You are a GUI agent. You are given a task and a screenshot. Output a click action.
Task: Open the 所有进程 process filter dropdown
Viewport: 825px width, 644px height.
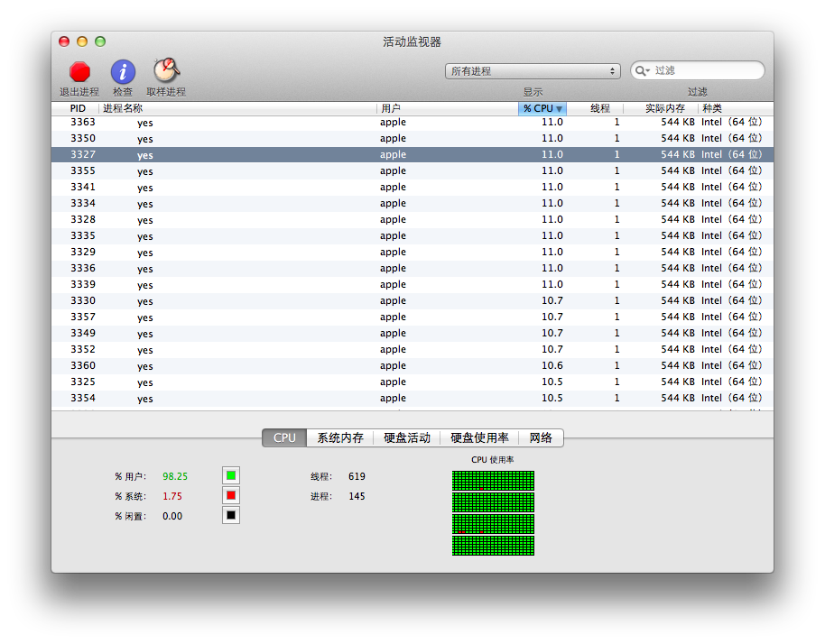pyautogui.click(x=533, y=71)
